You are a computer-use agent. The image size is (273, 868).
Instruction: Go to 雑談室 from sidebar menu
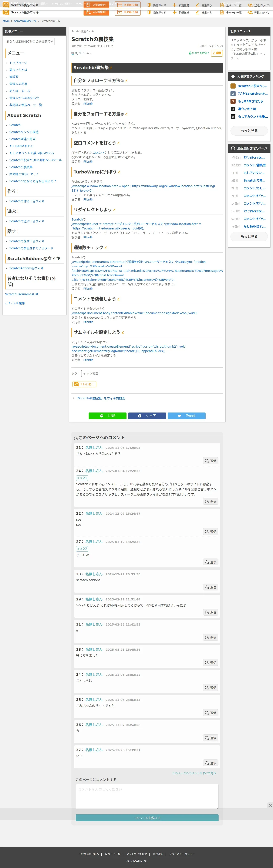click(14, 77)
